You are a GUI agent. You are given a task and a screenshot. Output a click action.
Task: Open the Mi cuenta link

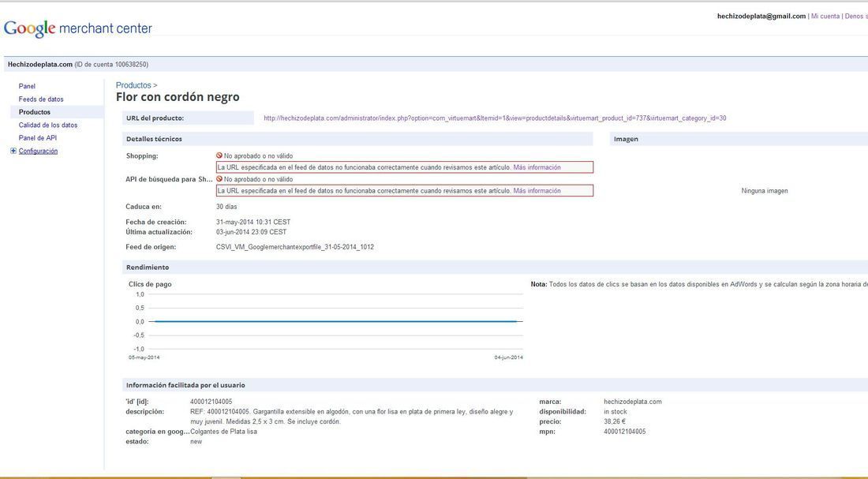click(x=825, y=16)
